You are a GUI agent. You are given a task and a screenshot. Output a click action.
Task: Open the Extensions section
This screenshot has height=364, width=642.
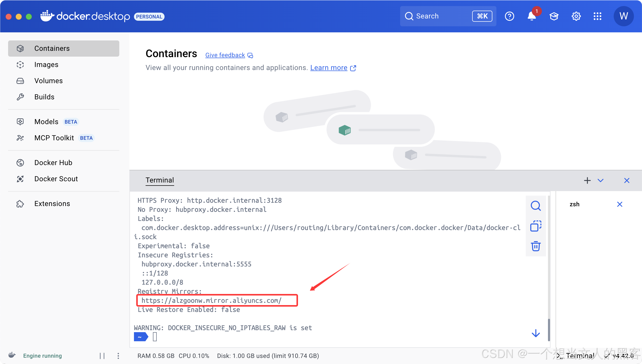tap(52, 203)
